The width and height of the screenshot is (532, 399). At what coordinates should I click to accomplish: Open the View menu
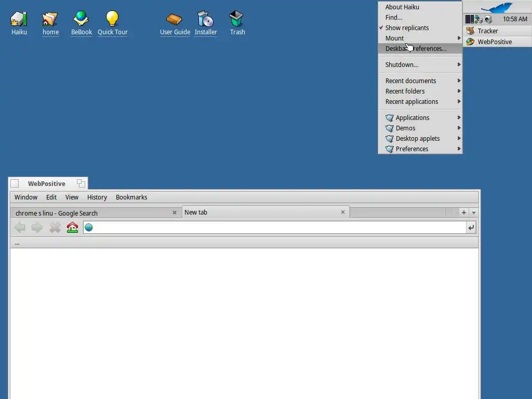(72, 197)
